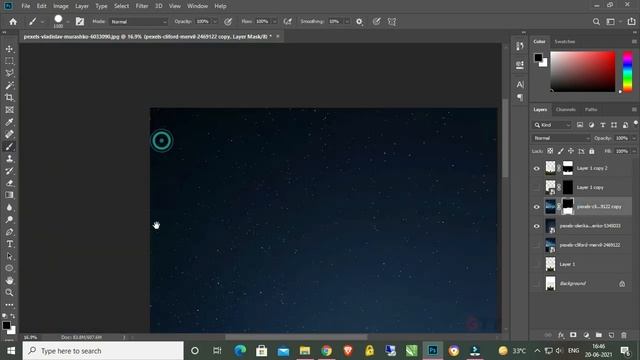Select the Lasso tool

9,73
